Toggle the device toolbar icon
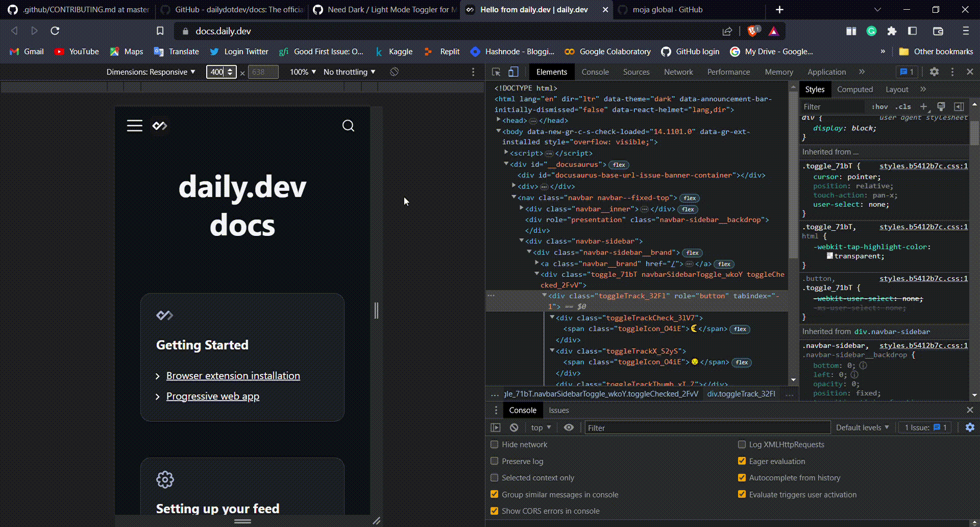This screenshot has height=527, width=980. click(x=513, y=72)
